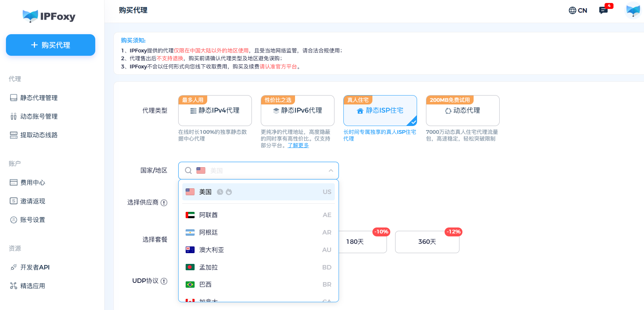The width and height of the screenshot is (644, 310).
Task: Click the dynamic account management icon
Action: [x=14, y=116]
